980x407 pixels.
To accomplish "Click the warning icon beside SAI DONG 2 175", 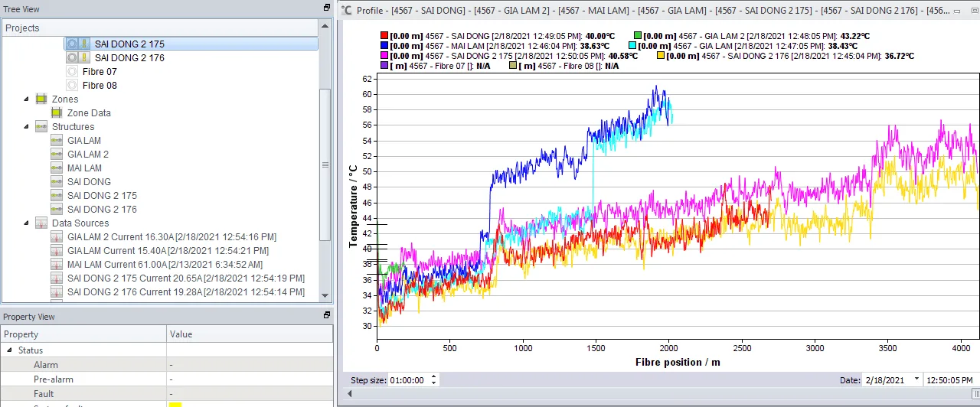I will (x=84, y=44).
